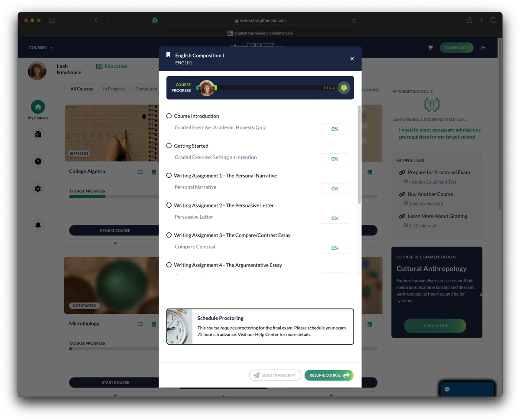This screenshot has height=420, width=520.
Task: Open Microbiology calendar icon
Action: point(154,324)
